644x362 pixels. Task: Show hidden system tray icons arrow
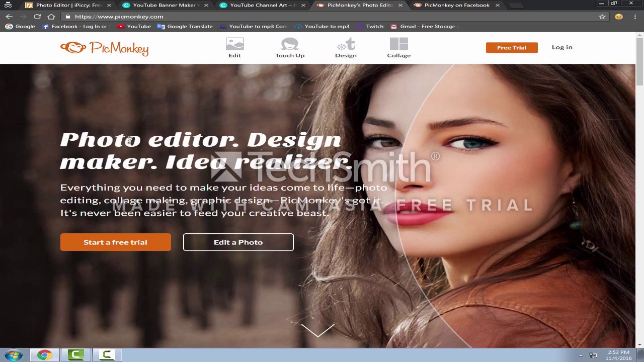point(581,355)
